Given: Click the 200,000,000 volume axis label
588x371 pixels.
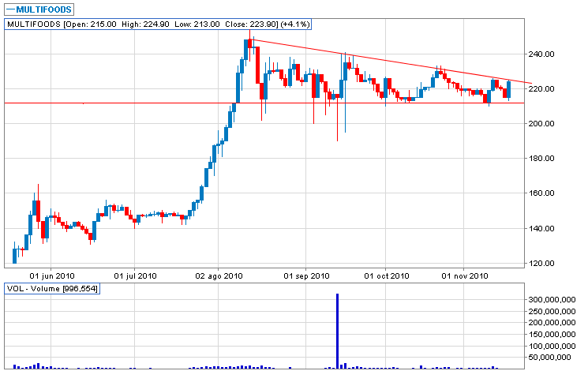Looking at the screenshot, I should point(552,323).
